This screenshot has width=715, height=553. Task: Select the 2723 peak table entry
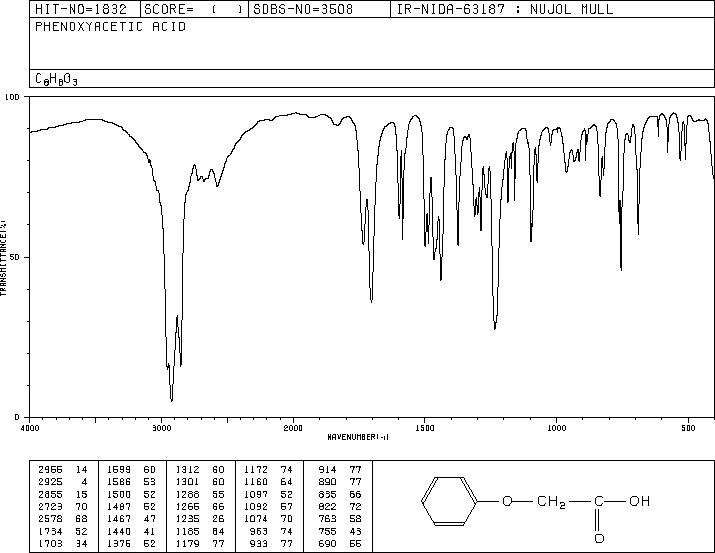click(62, 506)
